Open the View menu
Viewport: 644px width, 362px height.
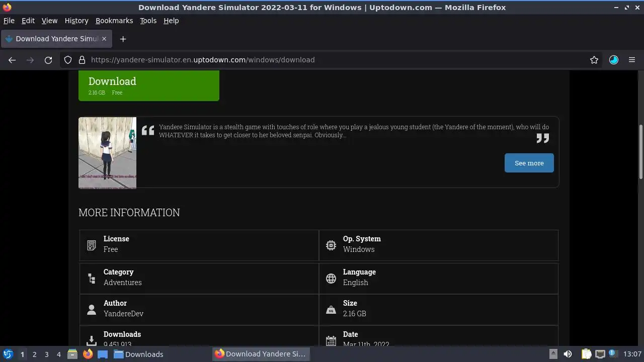pyautogui.click(x=49, y=21)
